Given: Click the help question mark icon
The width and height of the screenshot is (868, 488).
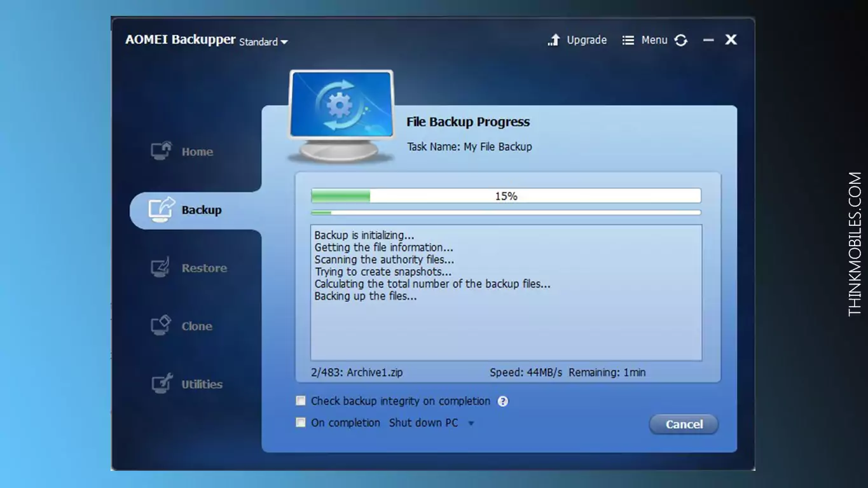Looking at the screenshot, I should (503, 401).
